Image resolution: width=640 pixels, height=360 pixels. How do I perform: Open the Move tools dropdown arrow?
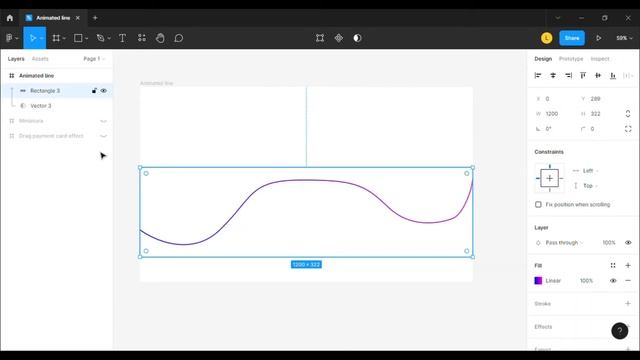point(41,38)
